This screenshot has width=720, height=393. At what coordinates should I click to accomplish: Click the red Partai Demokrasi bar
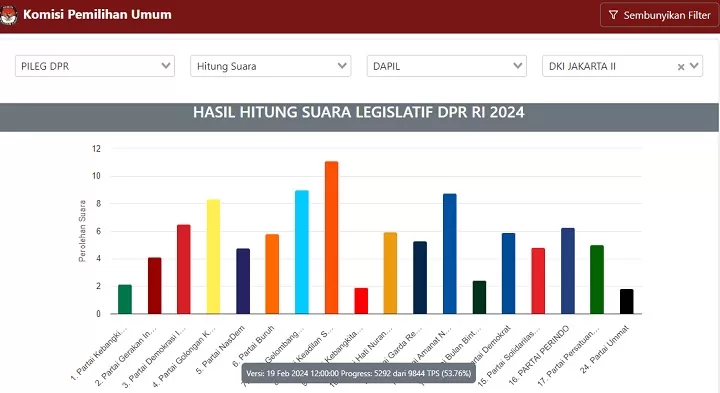[184, 269]
